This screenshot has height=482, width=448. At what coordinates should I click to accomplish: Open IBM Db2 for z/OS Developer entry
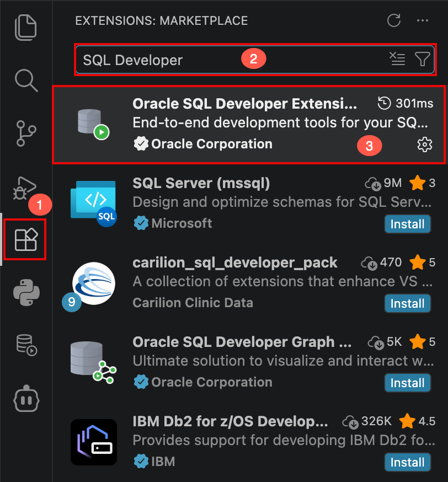(x=249, y=441)
